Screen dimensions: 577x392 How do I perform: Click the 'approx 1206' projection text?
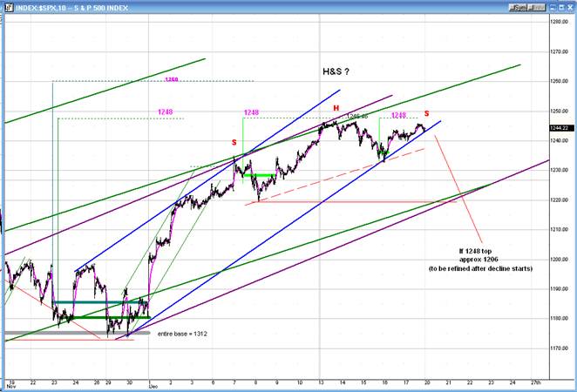coord(479,260)
